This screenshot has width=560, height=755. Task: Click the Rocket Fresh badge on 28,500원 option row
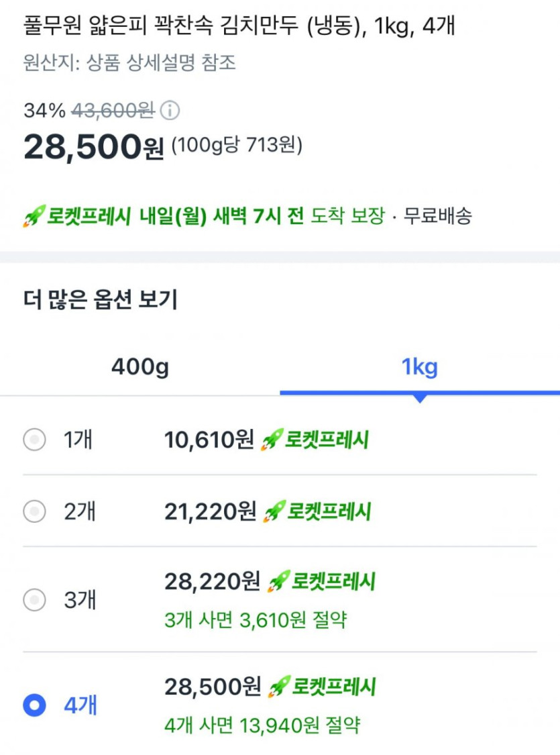pyautogui.click(x=323, y=687)
